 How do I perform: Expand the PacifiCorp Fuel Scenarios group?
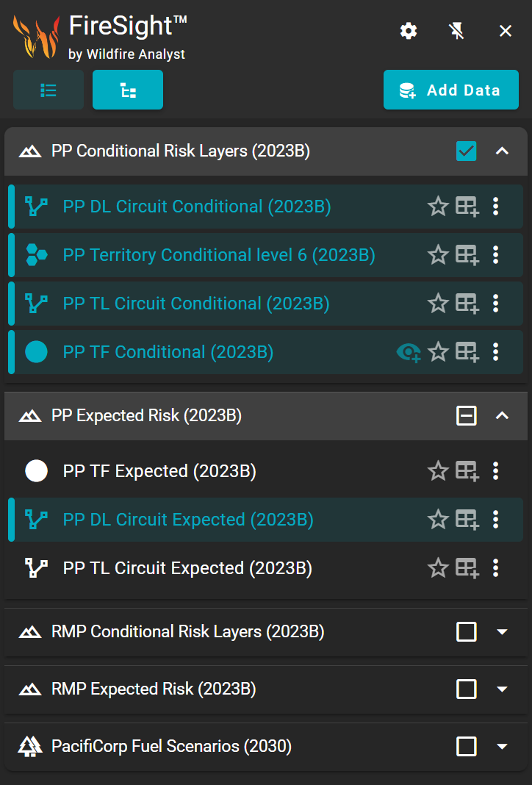click(x=503, y=747)
